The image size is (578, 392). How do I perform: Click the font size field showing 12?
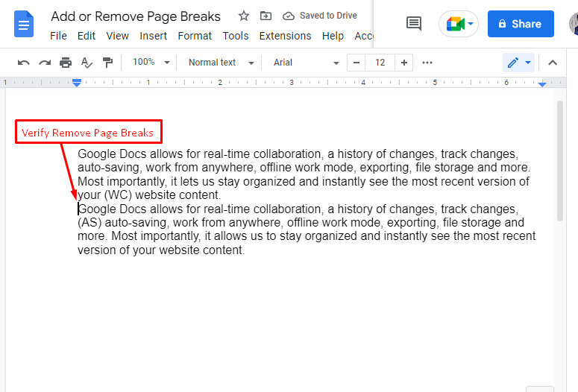380,63
